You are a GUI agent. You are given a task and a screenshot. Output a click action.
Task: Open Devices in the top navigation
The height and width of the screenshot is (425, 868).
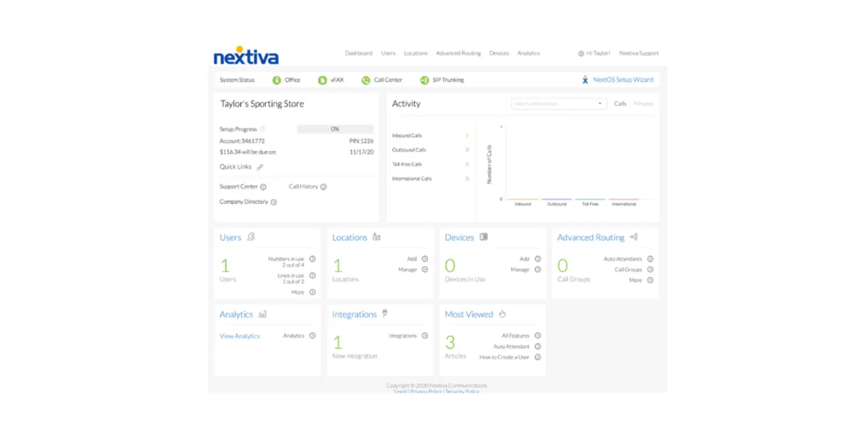[499, 53]
